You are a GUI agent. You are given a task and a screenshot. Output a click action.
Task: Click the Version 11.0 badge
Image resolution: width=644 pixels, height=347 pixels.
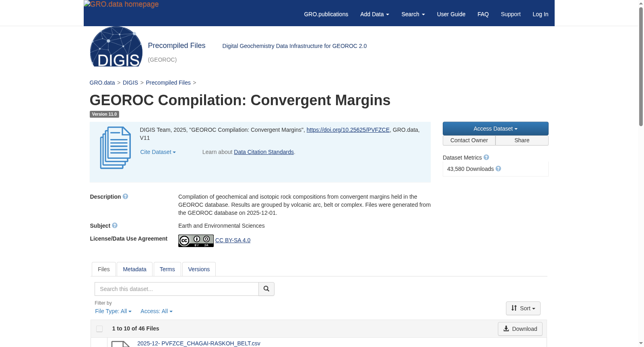(104, 114)
